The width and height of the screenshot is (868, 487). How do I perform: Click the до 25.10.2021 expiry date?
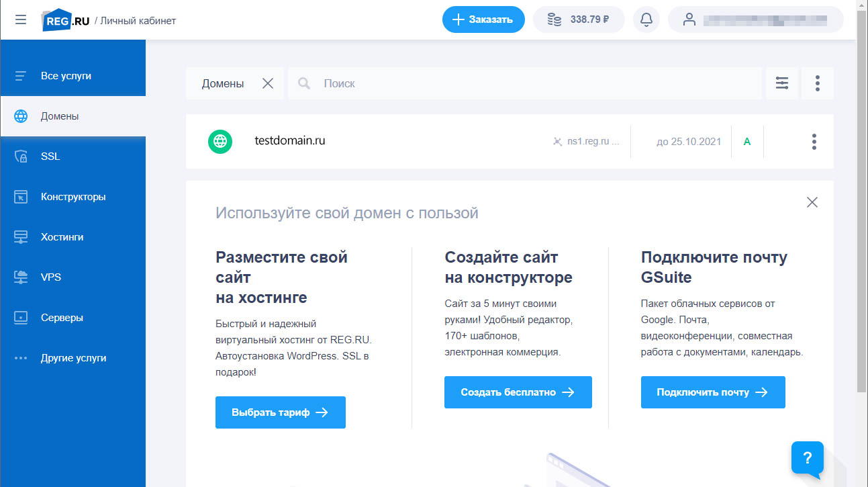(x=689, y=142)
